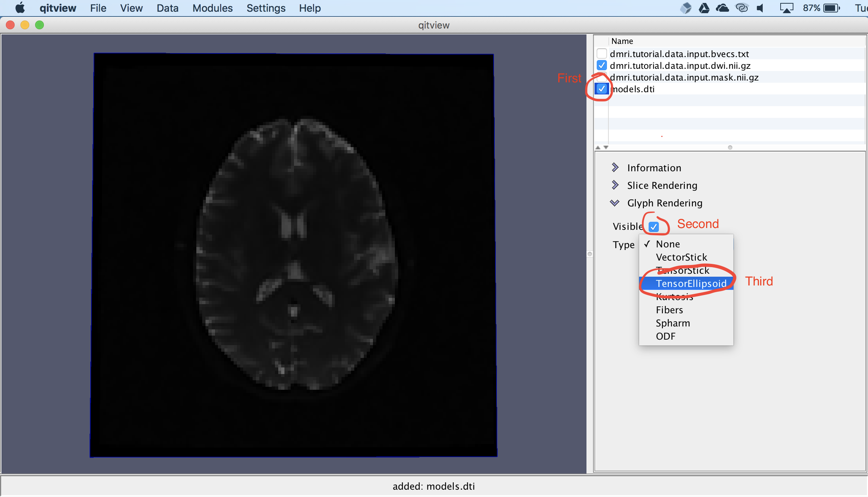Select the models.dti entry in list
Viewport: 868px width, 497px height.
click(x=633, y=89)
